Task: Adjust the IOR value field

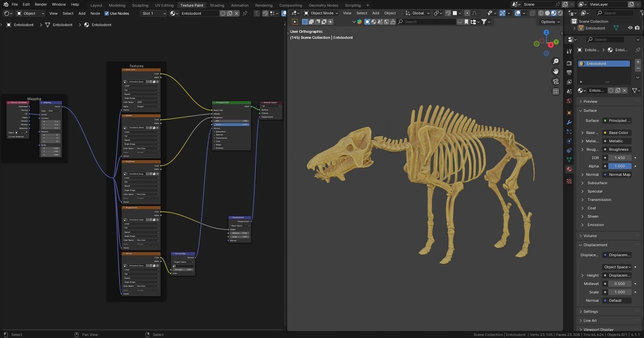Action: pos(620,158)
